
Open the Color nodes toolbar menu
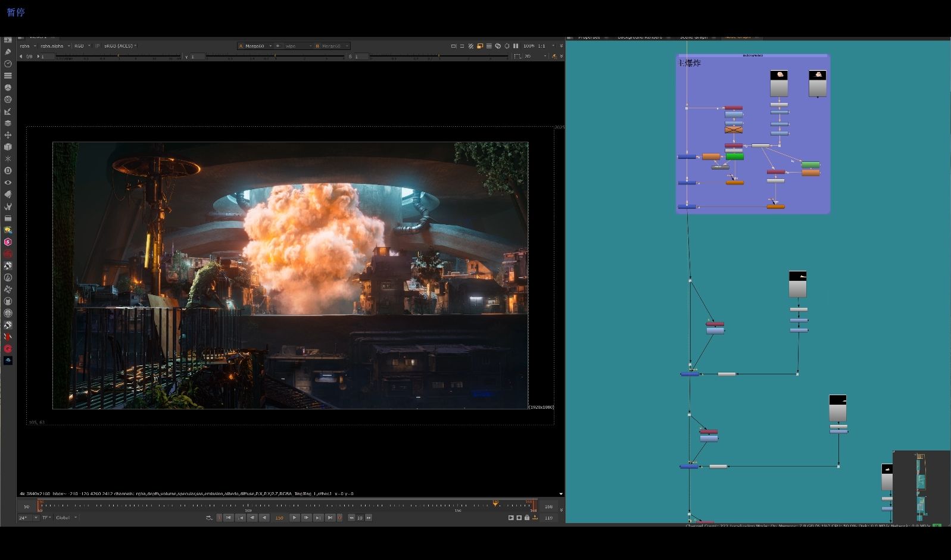[8, 87]
